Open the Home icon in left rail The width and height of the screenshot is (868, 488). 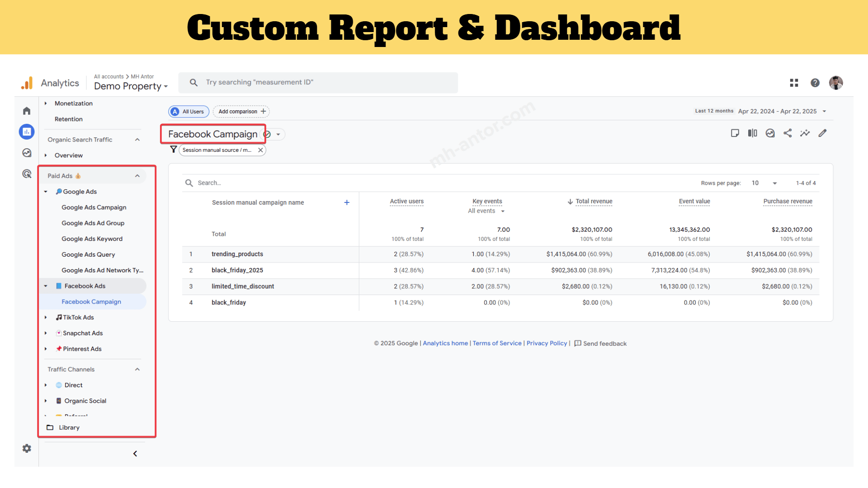(27, 111)
